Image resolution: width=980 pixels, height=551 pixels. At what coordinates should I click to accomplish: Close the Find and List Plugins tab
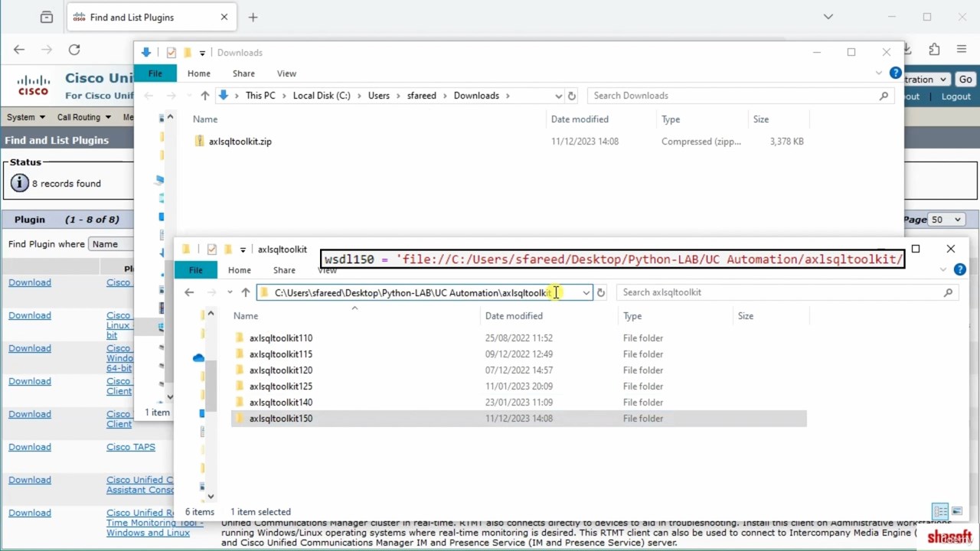tap(224, 17)
